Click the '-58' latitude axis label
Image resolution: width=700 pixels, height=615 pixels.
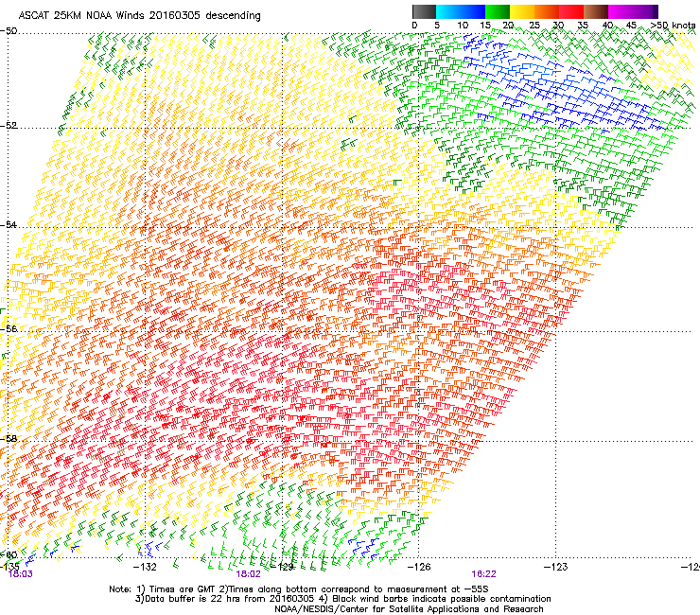click(x=9, y=439)
